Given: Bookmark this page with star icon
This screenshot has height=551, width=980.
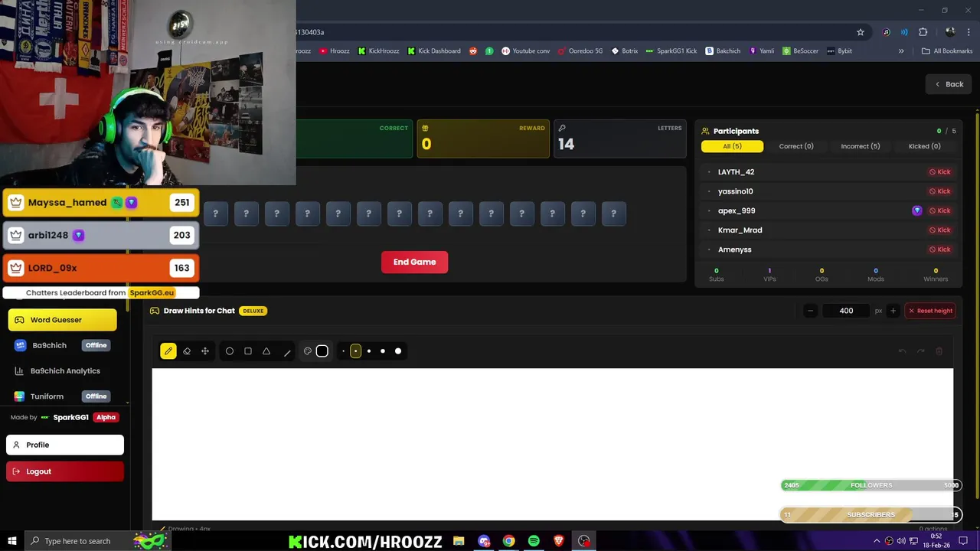Looking at the screenshot, I should 861,32.
